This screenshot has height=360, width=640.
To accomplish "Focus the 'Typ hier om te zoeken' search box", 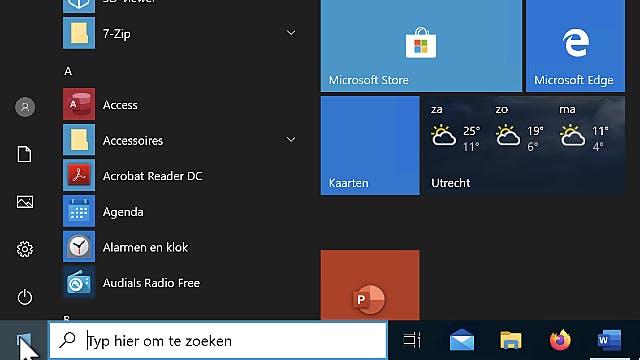I will (x=218, y=340).
